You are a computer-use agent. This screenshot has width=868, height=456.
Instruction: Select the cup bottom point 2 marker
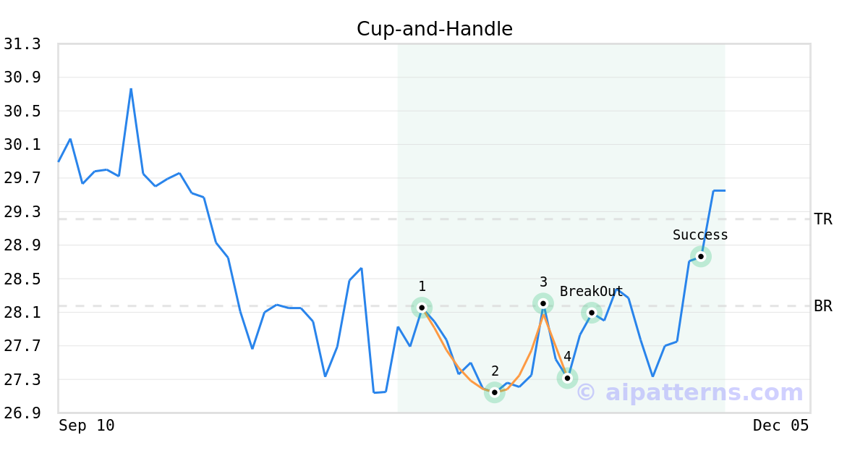(494, 392)
